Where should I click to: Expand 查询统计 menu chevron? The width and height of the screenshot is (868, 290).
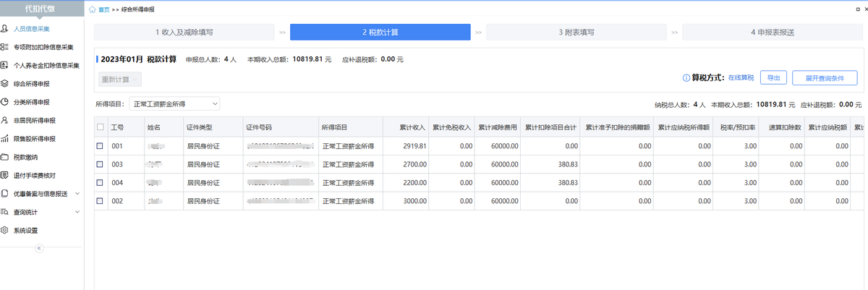(77, 212)
